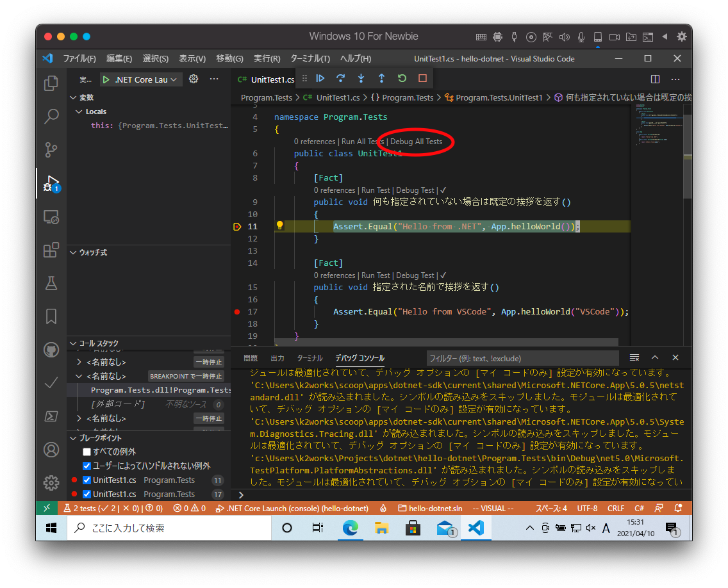728x588 pixels.
Task: Click Continue in the debug toolbar
Action: click(x=320, y=78)
